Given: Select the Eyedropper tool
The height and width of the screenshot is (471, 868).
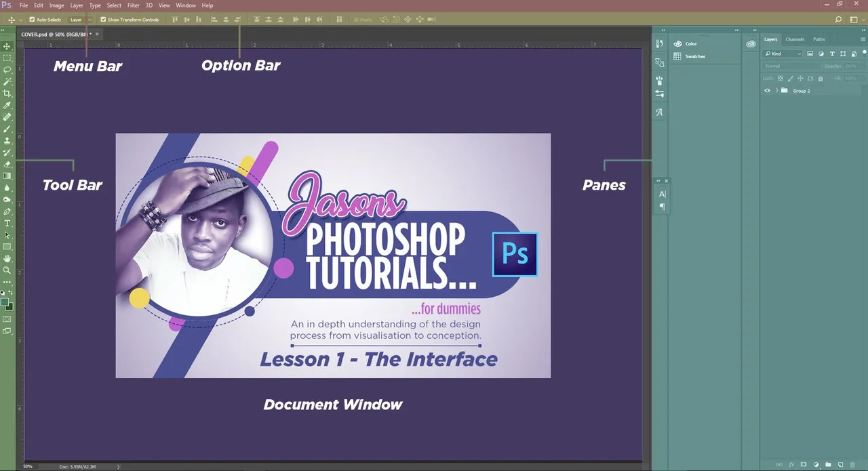Looking at the screenshot, I should [7, 105].
